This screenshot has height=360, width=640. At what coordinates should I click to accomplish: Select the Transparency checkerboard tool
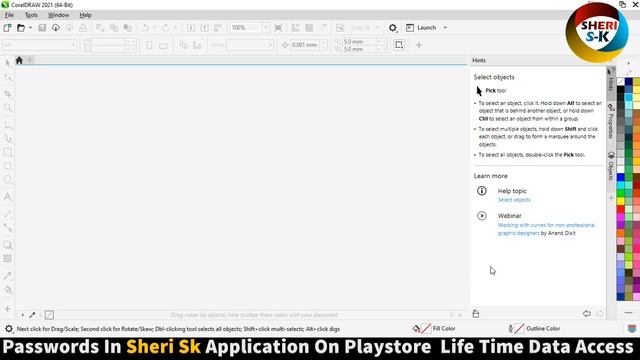pyautogui.click(x=7, y=259)
